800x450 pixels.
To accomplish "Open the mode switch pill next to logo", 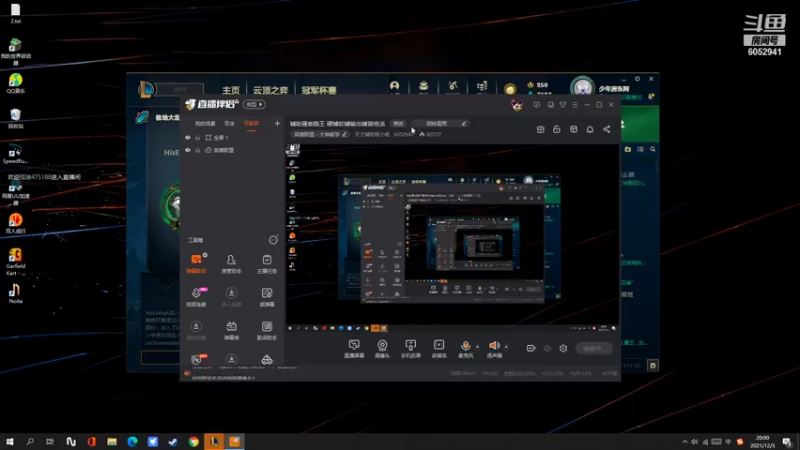I will pos(254,105).
